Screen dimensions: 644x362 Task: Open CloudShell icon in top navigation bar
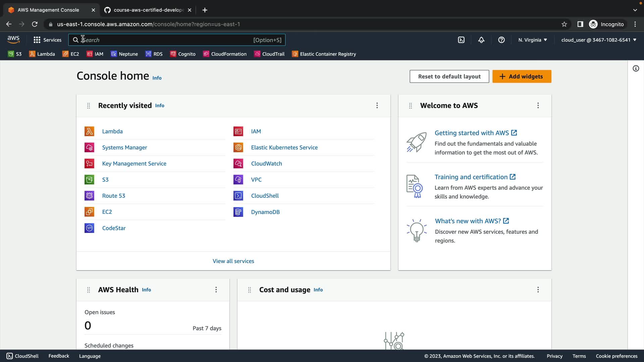coord(461,40)
